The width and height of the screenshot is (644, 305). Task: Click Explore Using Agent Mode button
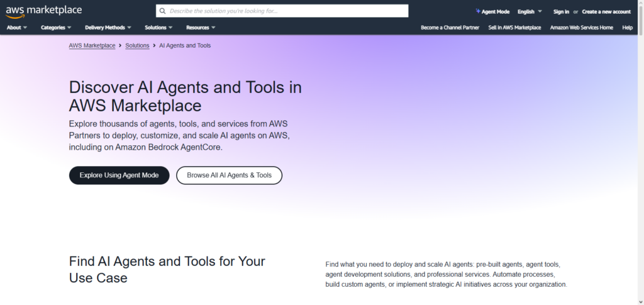click(x=119, y=175)
